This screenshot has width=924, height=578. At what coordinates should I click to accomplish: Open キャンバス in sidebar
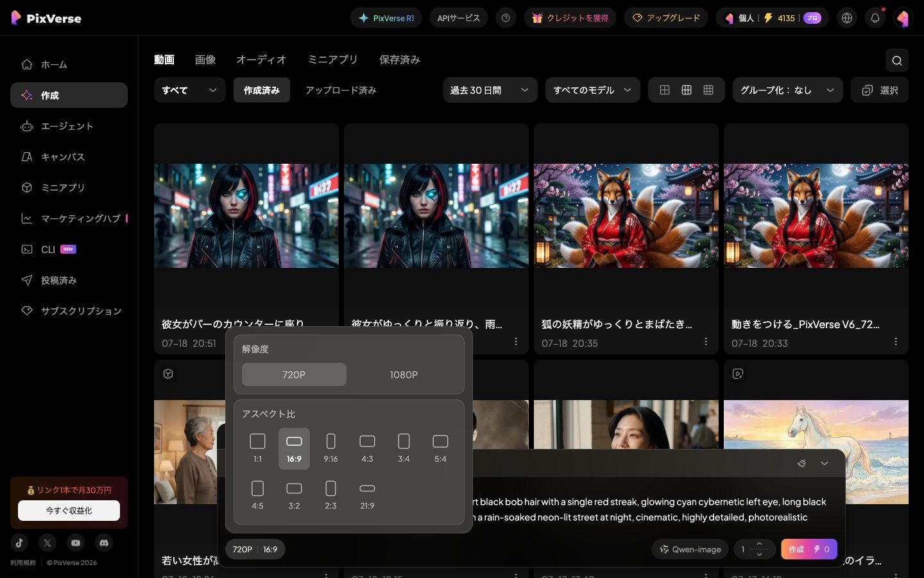(69, 157)
